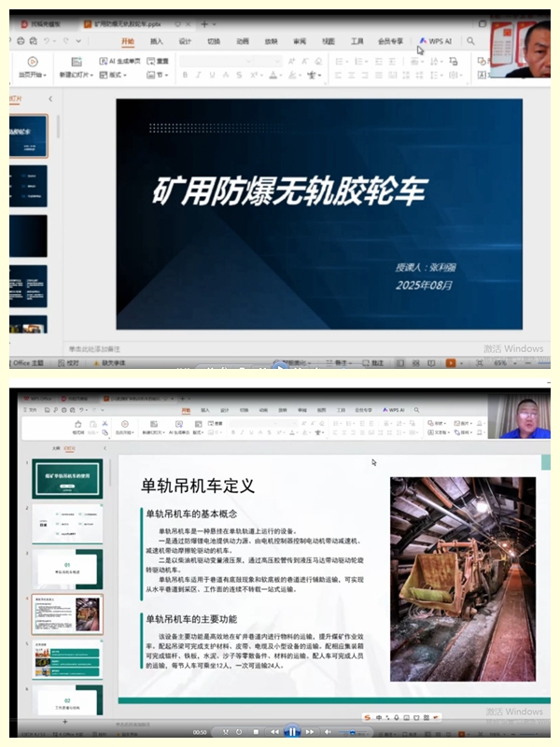Pause the video using the center playback button
560x747 pixels.
click(x=291, y=732)
